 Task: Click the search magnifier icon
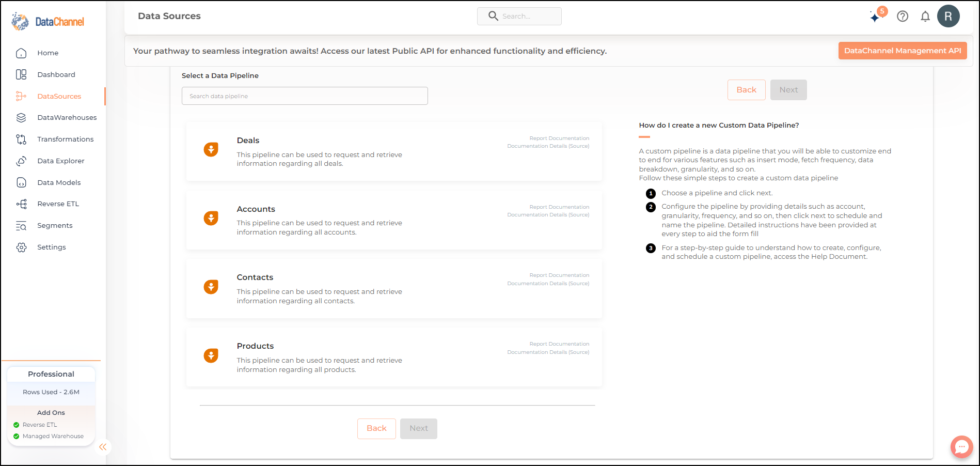tap(493, 16)
